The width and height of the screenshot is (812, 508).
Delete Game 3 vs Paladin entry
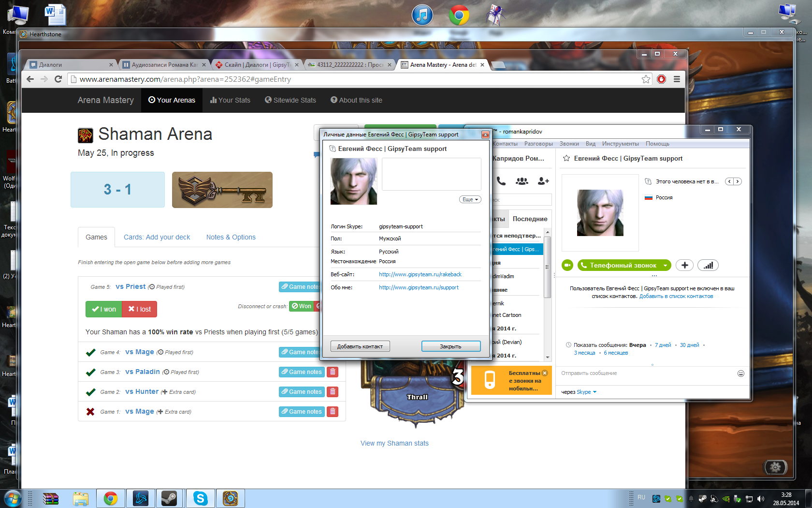point(333,372)
